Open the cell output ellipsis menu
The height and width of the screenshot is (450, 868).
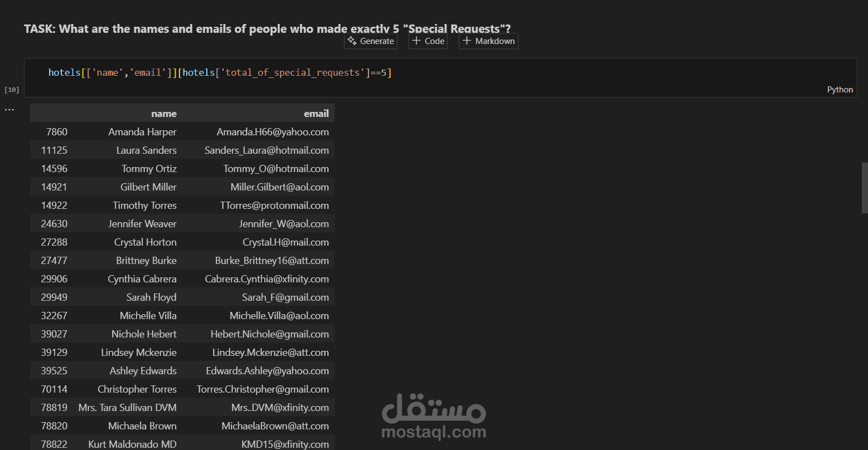coord(9,110)
